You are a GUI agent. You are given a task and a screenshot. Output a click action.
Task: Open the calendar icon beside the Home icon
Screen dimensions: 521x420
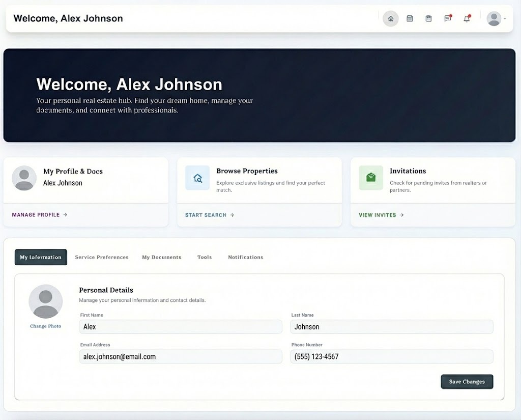point(410,19)
